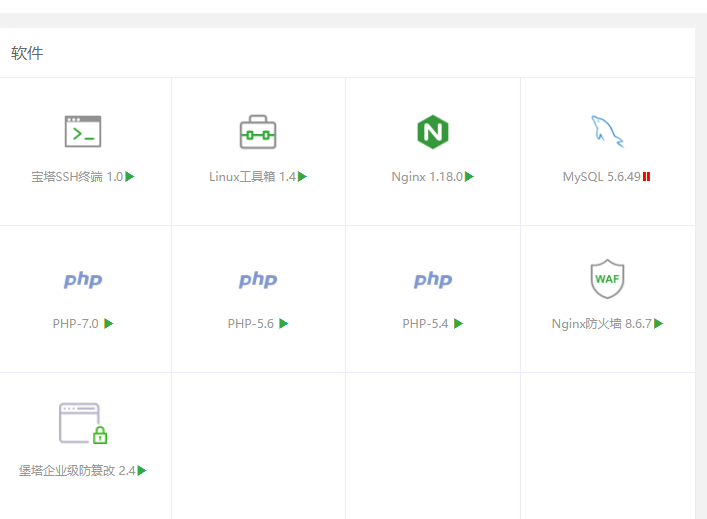Click the Linux工具箱 toolbox icon

coord(258,131)
